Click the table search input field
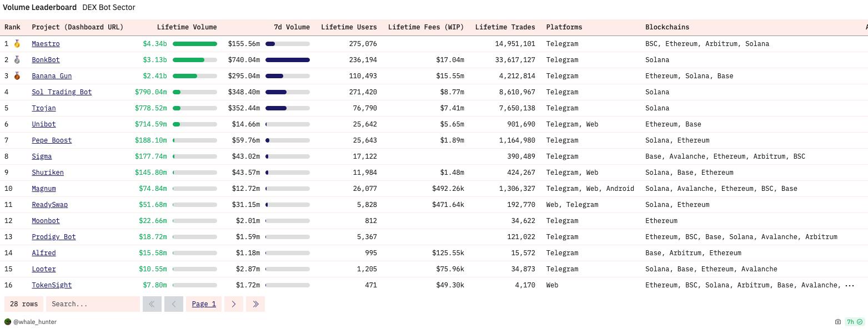This screenshot has width=868, height=329. [x=93, y=304]
